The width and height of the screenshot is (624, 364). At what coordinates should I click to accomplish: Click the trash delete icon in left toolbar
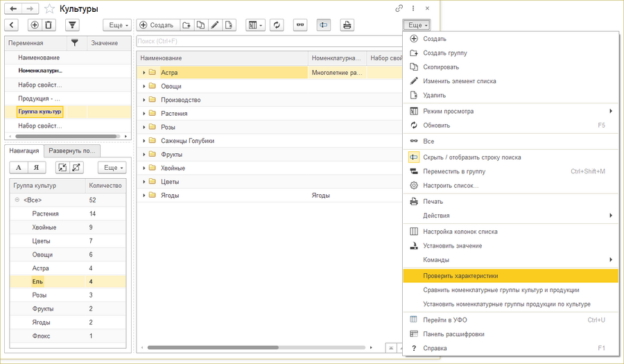[49, 25]
